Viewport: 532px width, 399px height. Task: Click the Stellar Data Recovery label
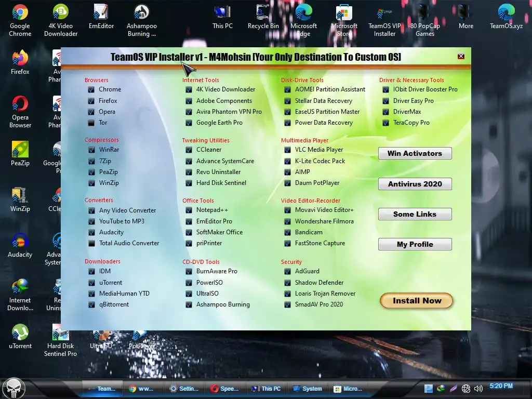point(324,101)
